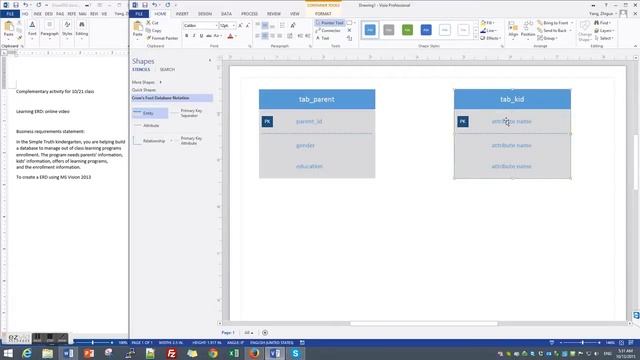Click Paste in the Visio Clipboard group
640x360 pixels.
click(138, 30)
